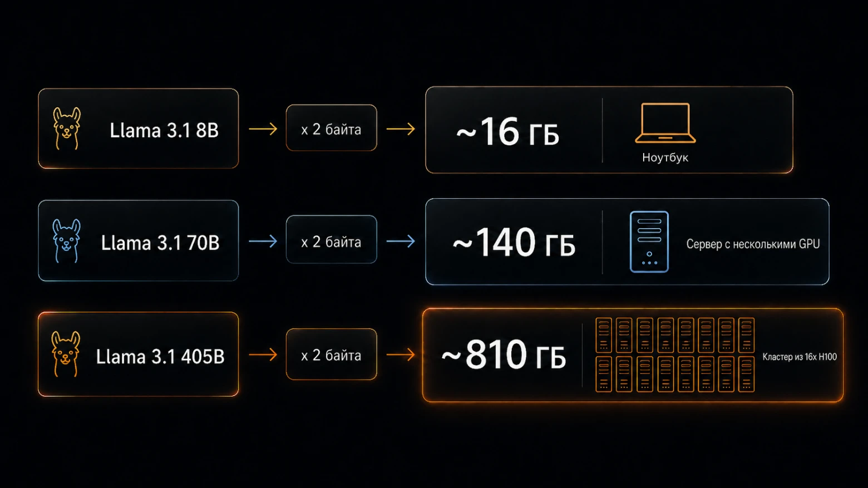Click the arrow pointing to ~810 ГБ

(401, 354)
